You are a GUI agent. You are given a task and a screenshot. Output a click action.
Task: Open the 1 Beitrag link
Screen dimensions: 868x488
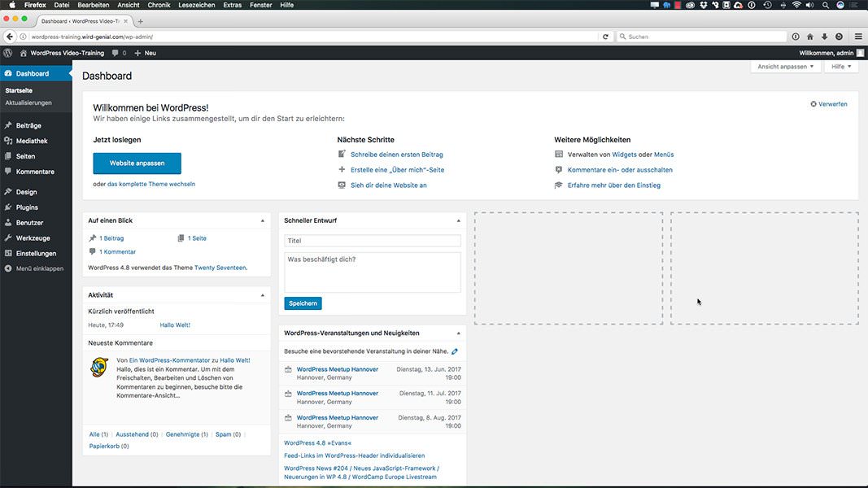pyautogui.click(x=111, y=238)
